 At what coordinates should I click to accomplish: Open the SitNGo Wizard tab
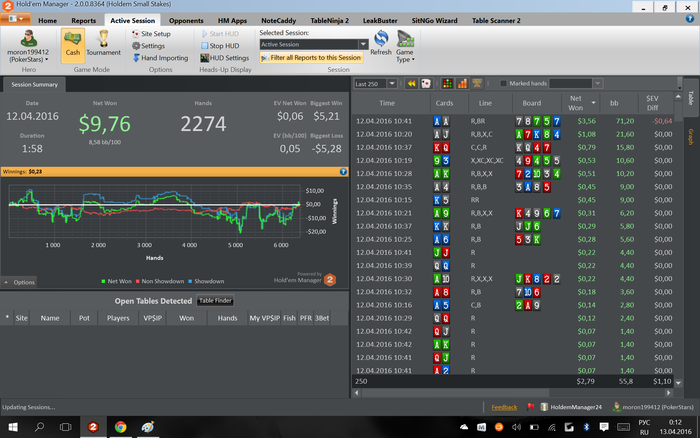[434, 21]
